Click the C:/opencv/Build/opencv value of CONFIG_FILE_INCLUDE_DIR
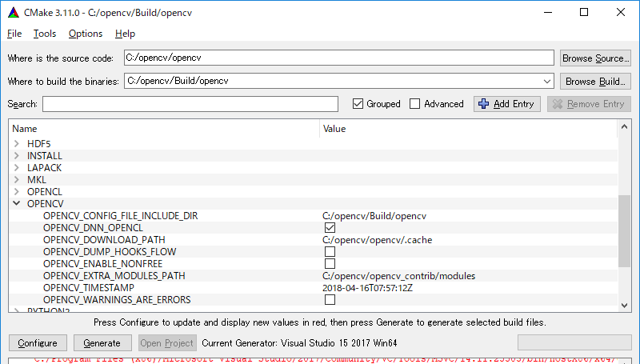 tap(374, 216)
